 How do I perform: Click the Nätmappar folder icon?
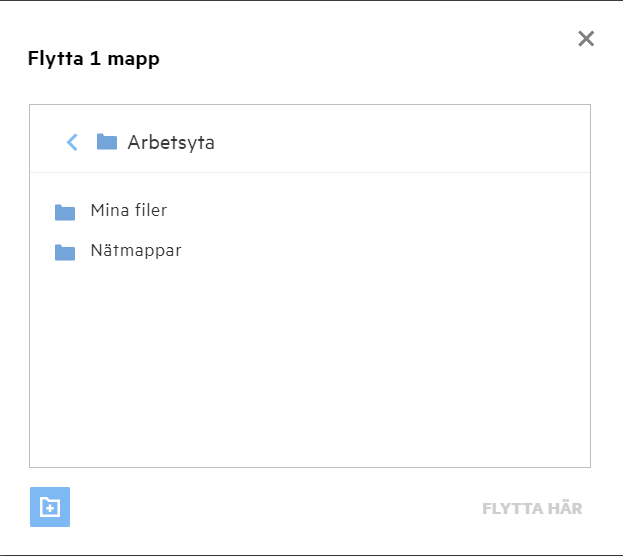coord(65,252)
